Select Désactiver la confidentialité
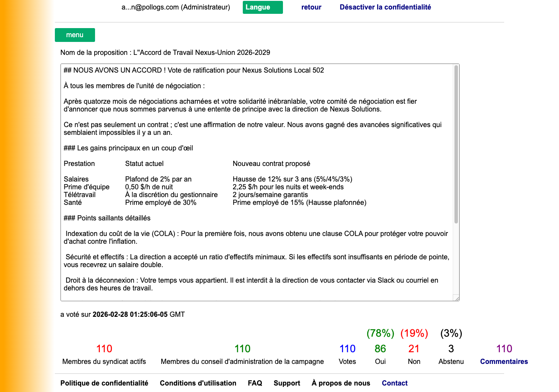The width and height of the screenshot is (559, 392). [385, 7]
